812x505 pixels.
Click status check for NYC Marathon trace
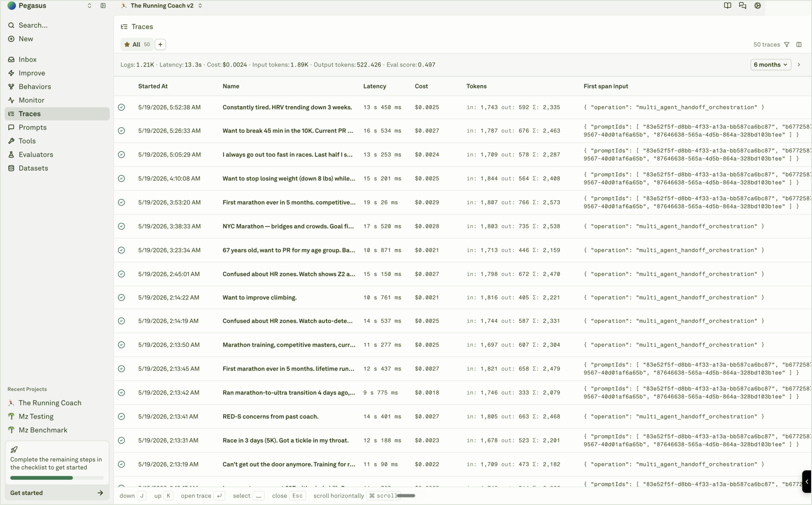point(122,226)
